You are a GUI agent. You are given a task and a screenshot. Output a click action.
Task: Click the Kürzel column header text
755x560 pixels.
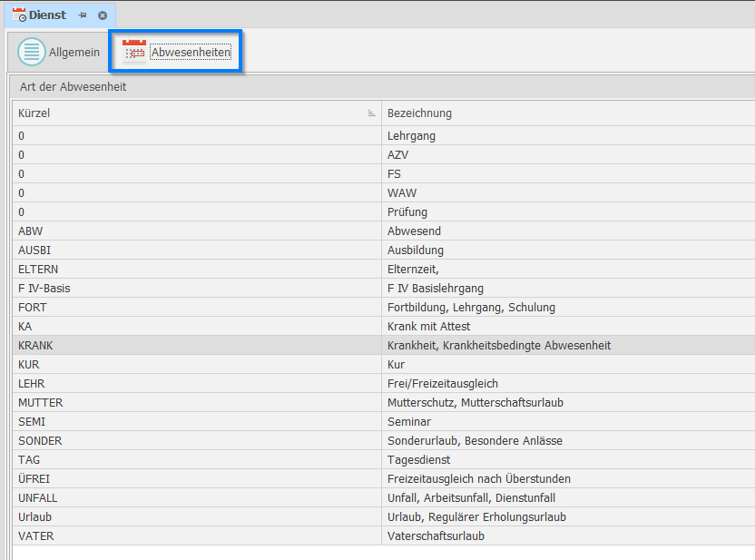pyautogui.click(x=34, y=113)
